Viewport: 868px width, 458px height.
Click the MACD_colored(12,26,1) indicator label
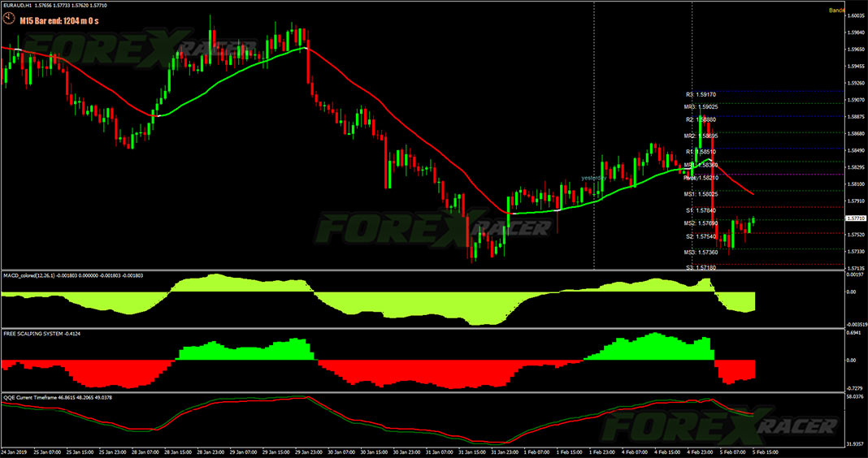point(73,275)
